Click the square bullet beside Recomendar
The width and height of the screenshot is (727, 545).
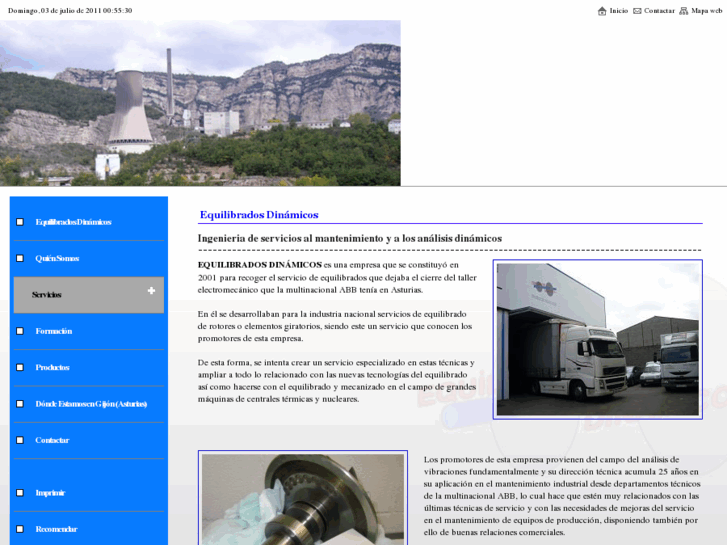(x=20, y=529)
